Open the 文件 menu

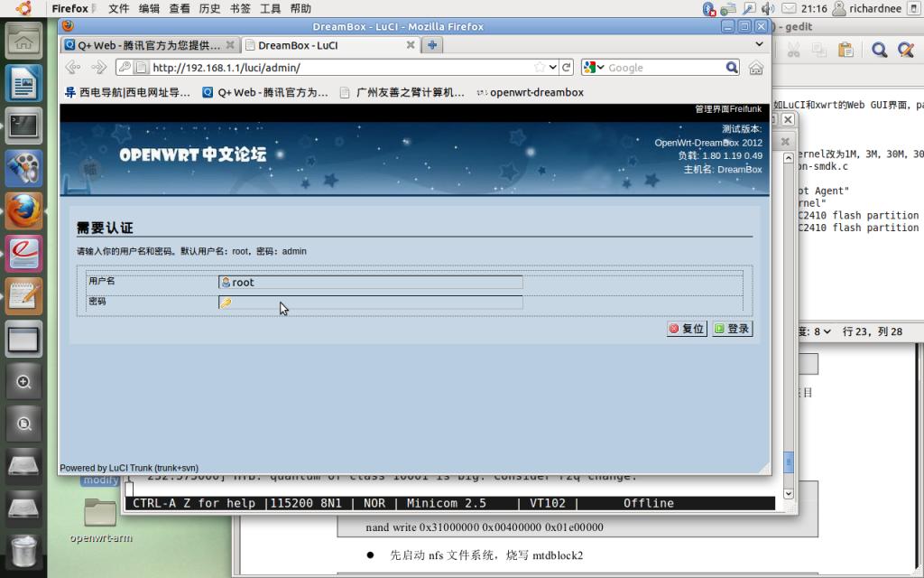[118, 8]
